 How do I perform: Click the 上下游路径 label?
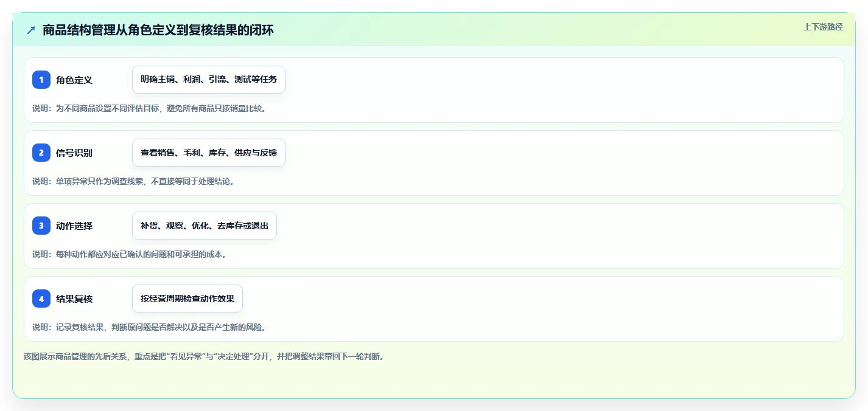(x=823, y=27)
